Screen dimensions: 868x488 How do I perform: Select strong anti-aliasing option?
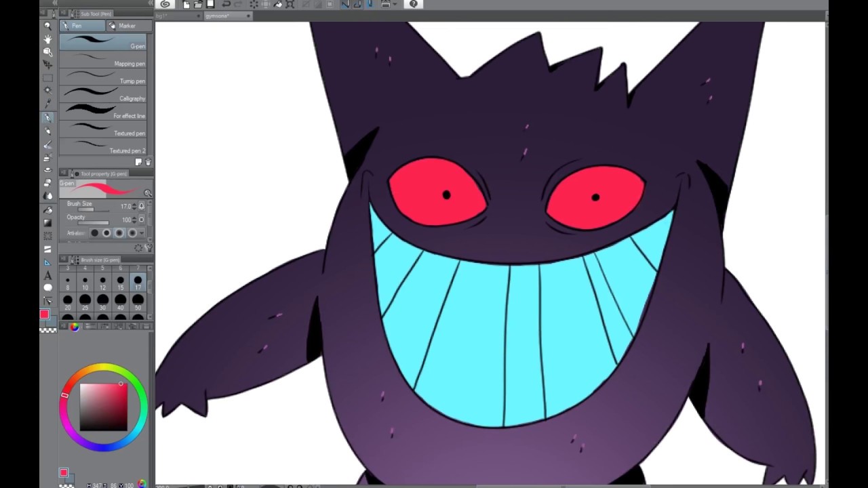coord(132,233)
